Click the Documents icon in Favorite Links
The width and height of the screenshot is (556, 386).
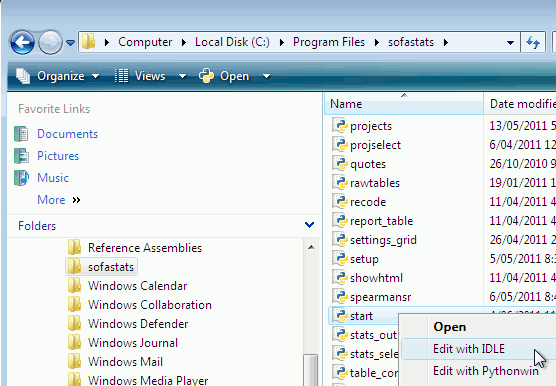pos(21,134)
